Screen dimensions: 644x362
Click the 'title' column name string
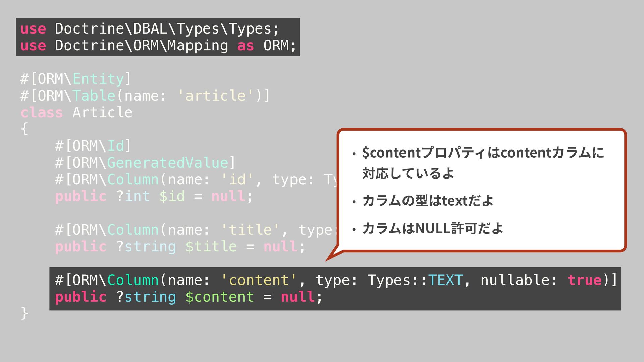coord(250,230)
